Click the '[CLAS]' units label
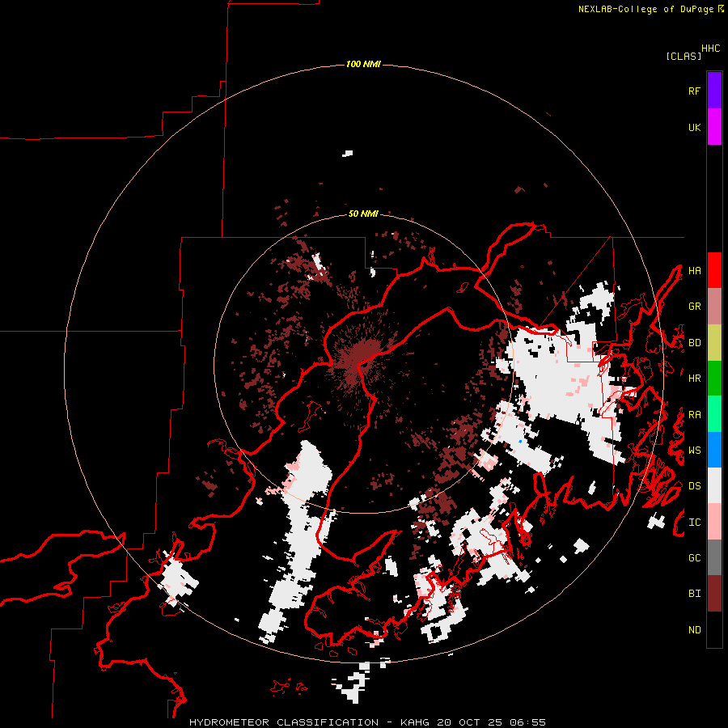The width and height of the screenshot is (728, 728). click(684, 56)
